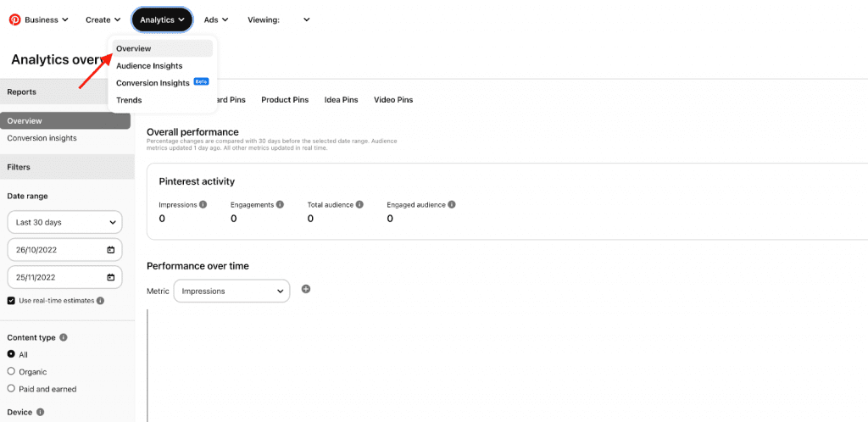868x422 pixels.
Task: Open Conversion insights report in sidebar
Action: (x=42, y=138)
